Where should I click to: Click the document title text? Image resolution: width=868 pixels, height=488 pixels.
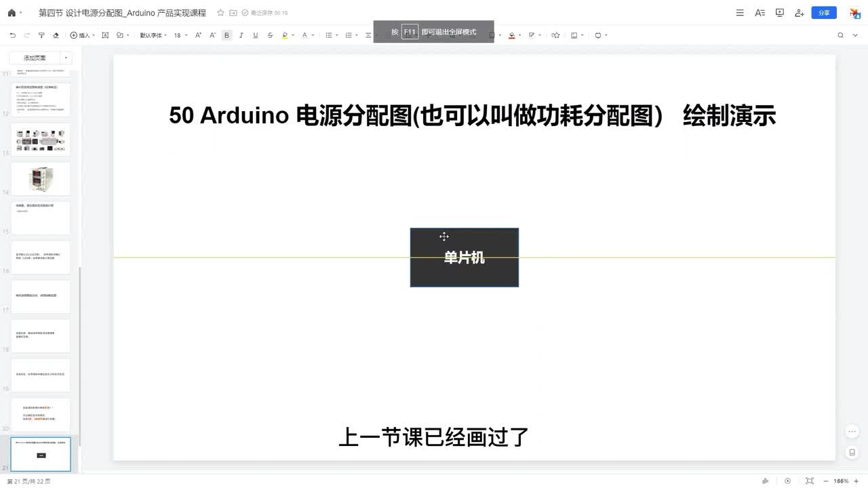coord(122,13)
